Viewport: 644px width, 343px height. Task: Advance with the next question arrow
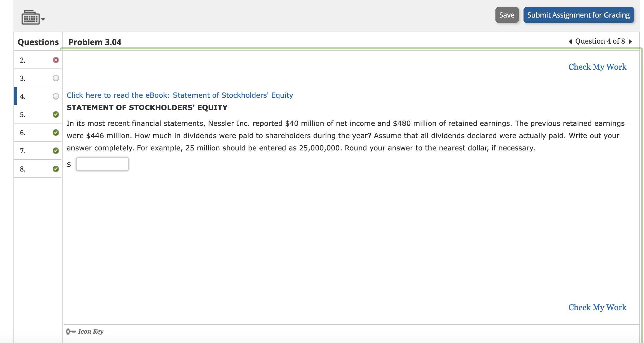click(x=629, y=41)
